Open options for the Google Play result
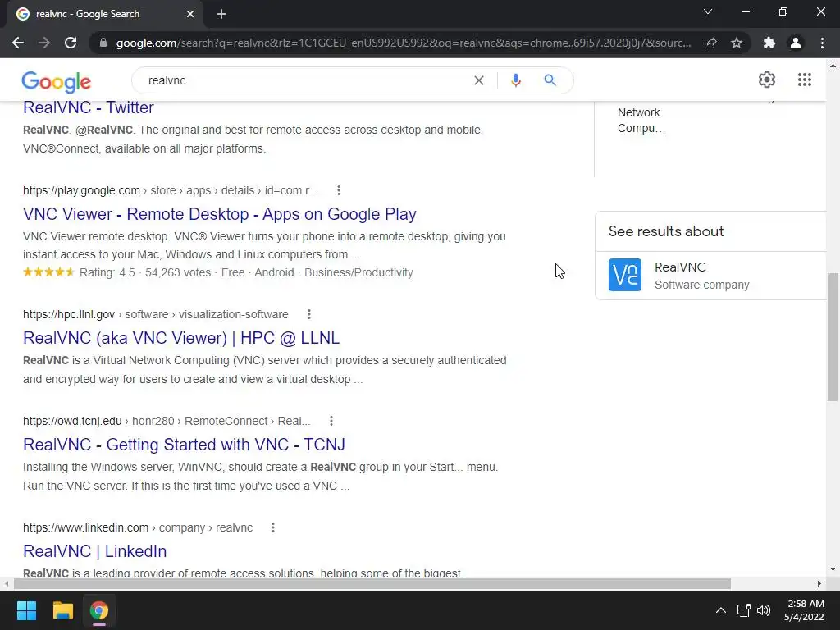Screen dimensions: 840x630 339,190
